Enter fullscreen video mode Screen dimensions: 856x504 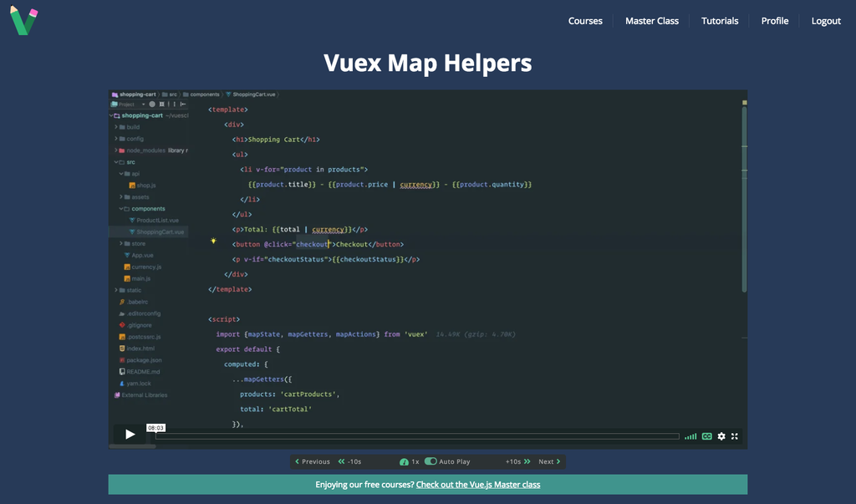pos(735,436)
